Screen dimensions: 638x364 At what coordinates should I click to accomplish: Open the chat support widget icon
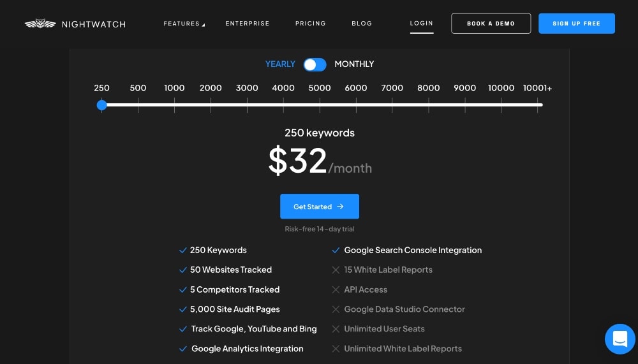(619, 339)
